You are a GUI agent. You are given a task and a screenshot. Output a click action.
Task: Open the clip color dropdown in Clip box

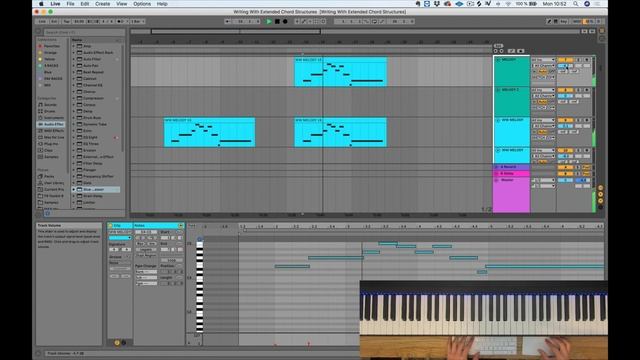(120, 238)
